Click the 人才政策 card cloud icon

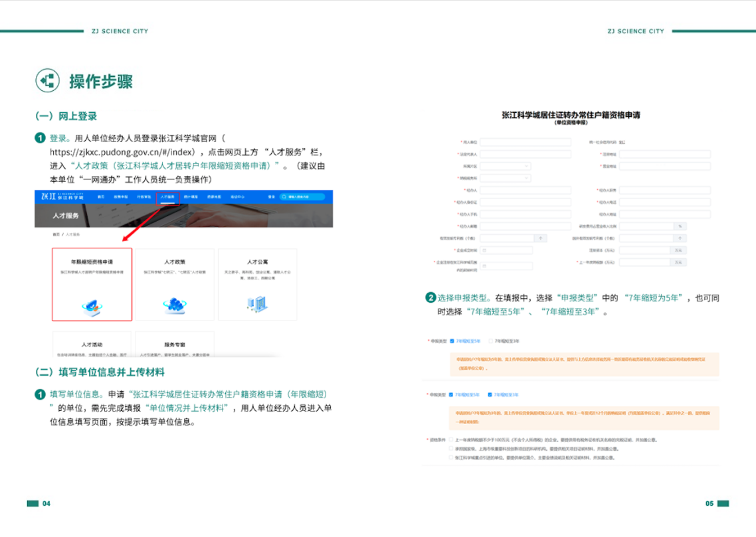point(175,305)
